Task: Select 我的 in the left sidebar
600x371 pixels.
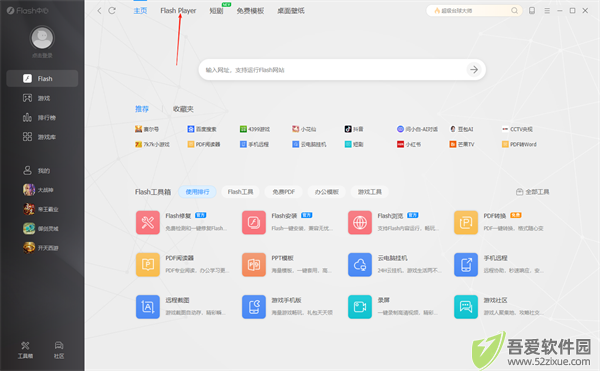Action: point(36,171)
